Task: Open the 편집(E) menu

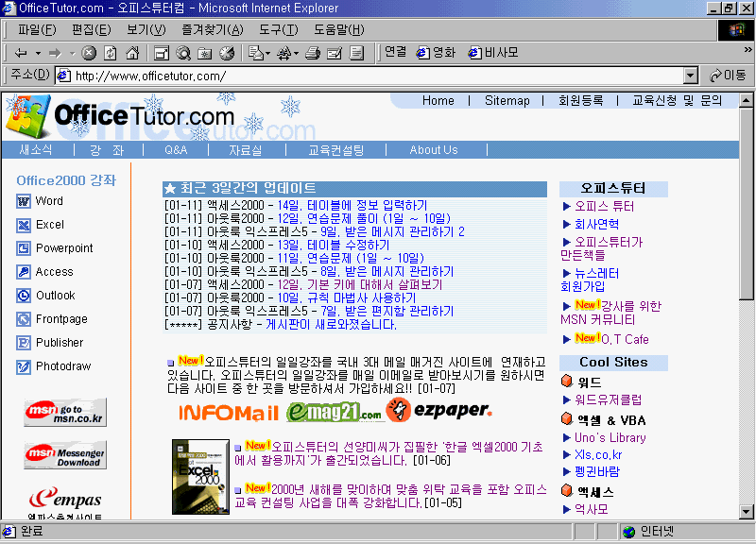Action: coord(91,30)
